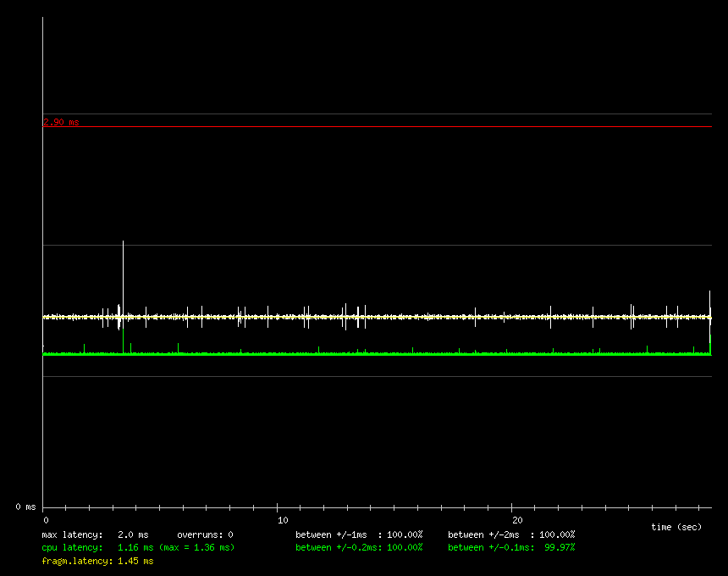Select the 10 second x-axis tick label
Image resolution: width=728 pixels, height=576 pixels.
[283, 520]
